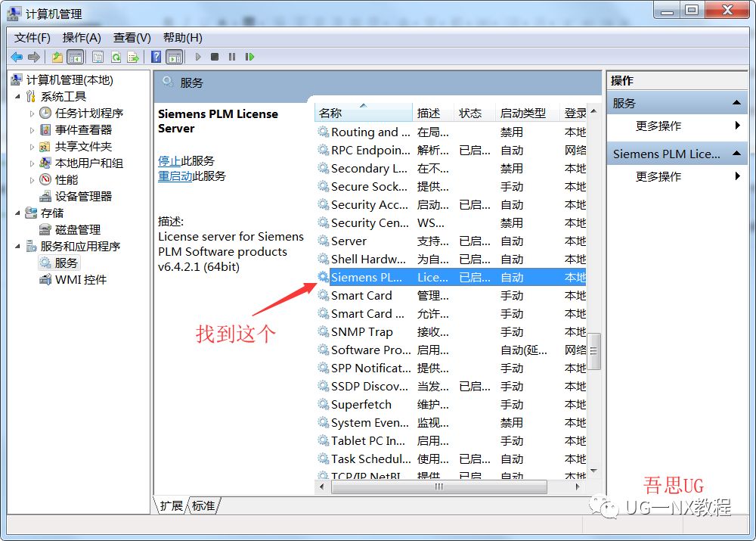Toggle the Show/Hide Console Tree icon

[x=75, y=57]
